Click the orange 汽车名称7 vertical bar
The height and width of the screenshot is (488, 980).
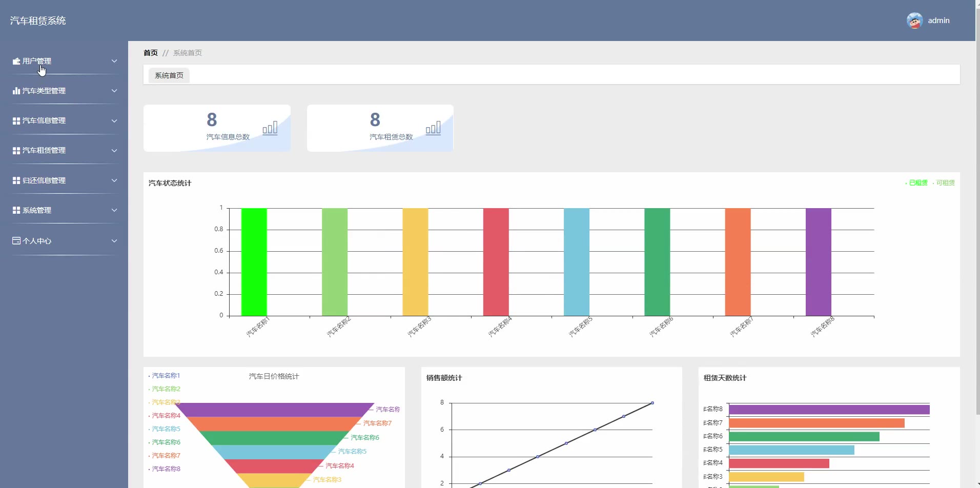click(x=738, y=262)
